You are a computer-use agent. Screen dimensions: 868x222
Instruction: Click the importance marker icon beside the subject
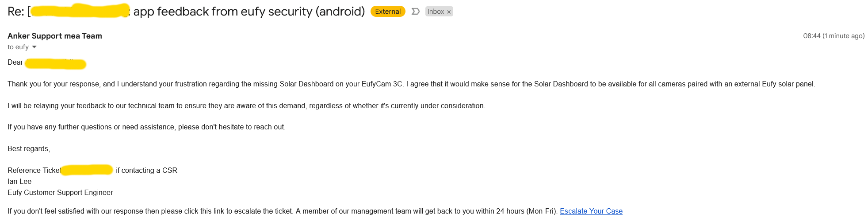click(x=415, y=12)
